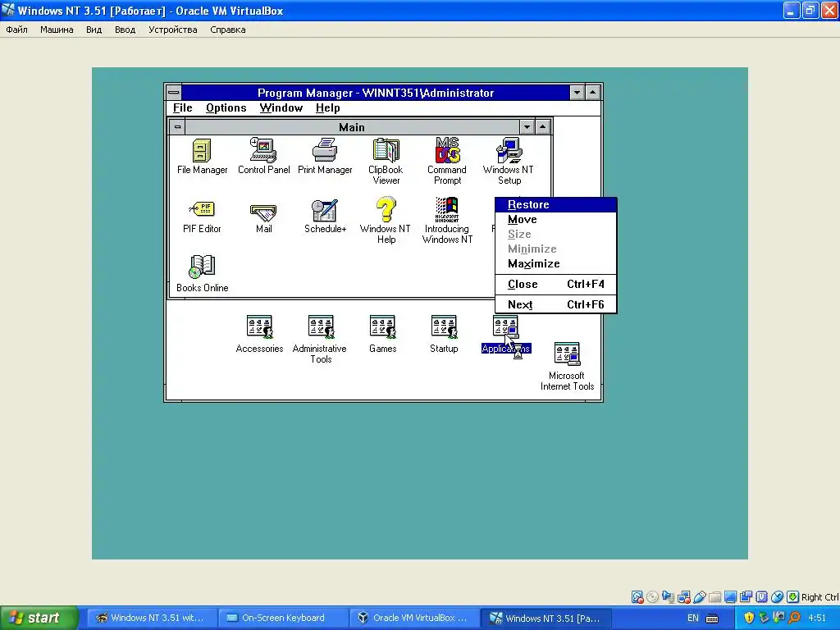The width and height of the screenshot is (840, 630).
Task: Open the Main window control-menu box
Action: [177, 127]
